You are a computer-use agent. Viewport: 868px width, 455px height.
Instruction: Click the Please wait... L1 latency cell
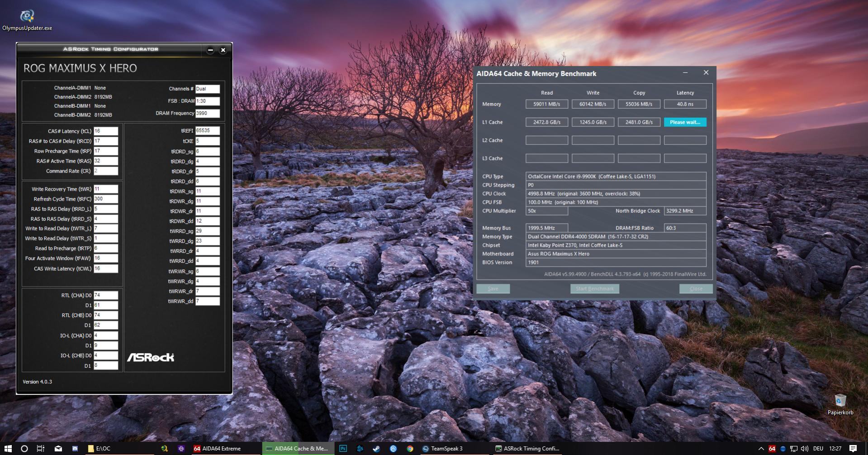(x=685, y=122)
